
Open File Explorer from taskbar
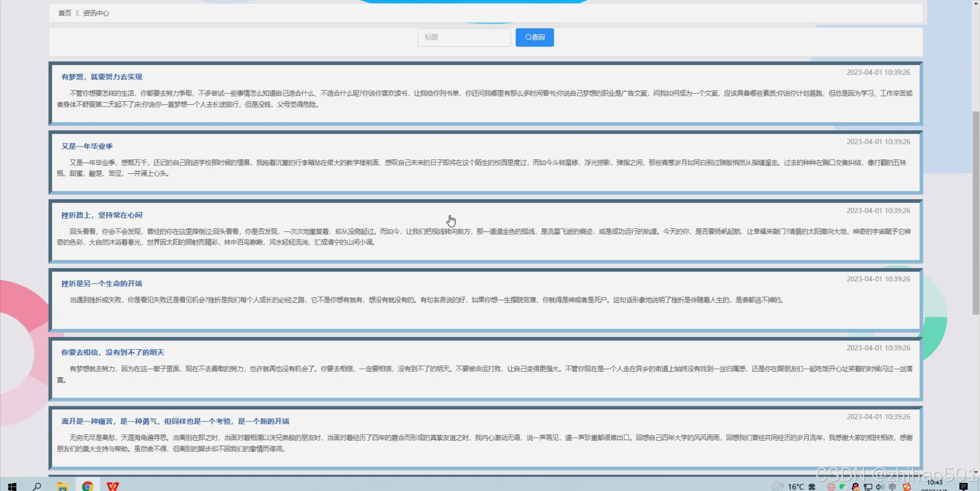click(x=62, y=486)
